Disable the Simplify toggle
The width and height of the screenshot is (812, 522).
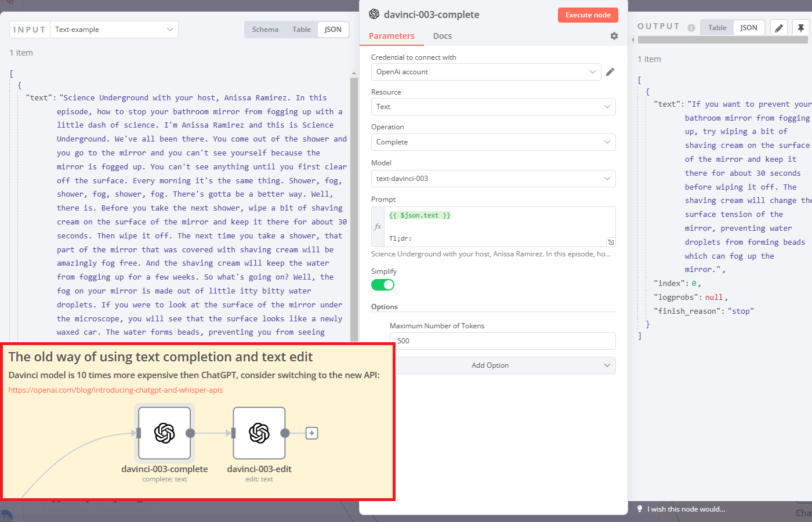pos(382,285)
